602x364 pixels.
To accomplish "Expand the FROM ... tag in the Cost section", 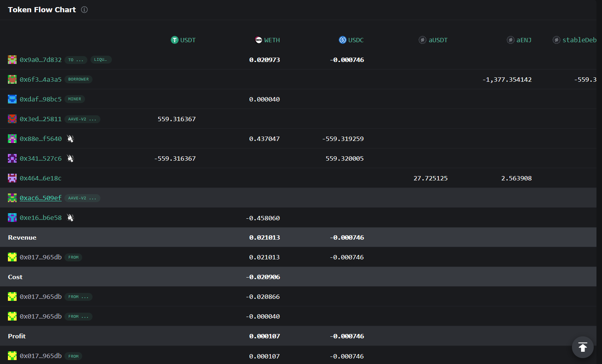I will coord(78,296).
